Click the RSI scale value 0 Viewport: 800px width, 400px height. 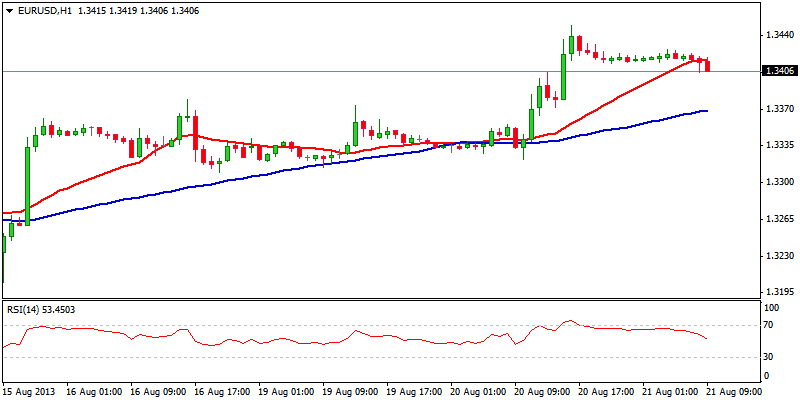coord(767,376)
